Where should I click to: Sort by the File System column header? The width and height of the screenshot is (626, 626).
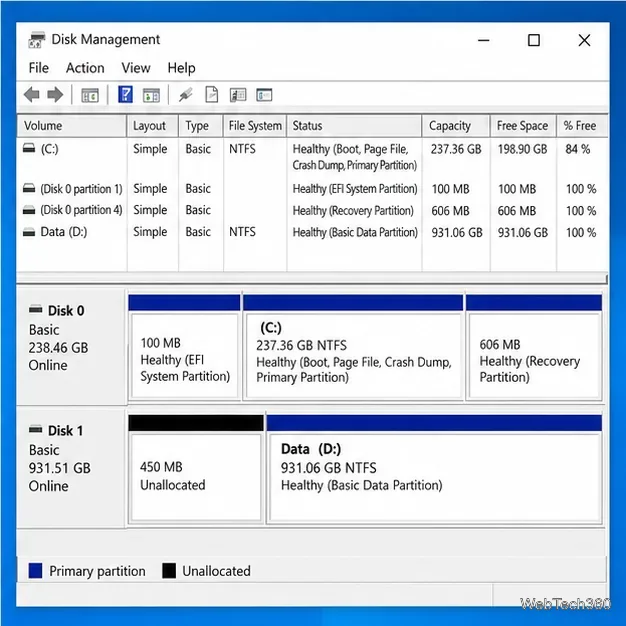255,126
